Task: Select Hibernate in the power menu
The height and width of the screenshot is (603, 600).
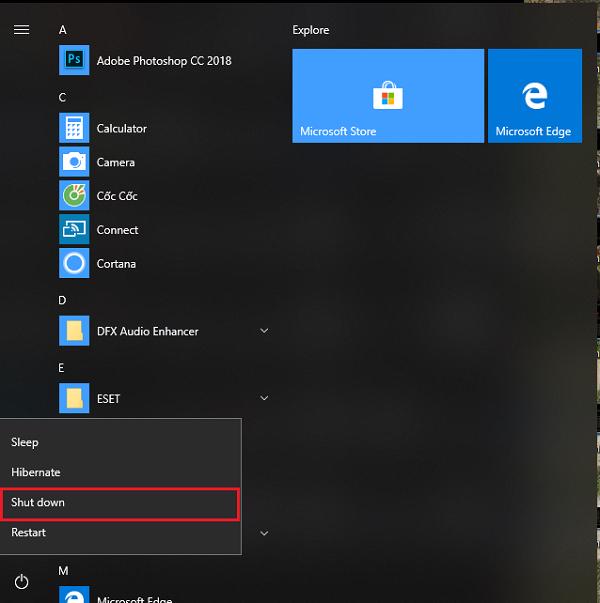Action: pos(36,472)
